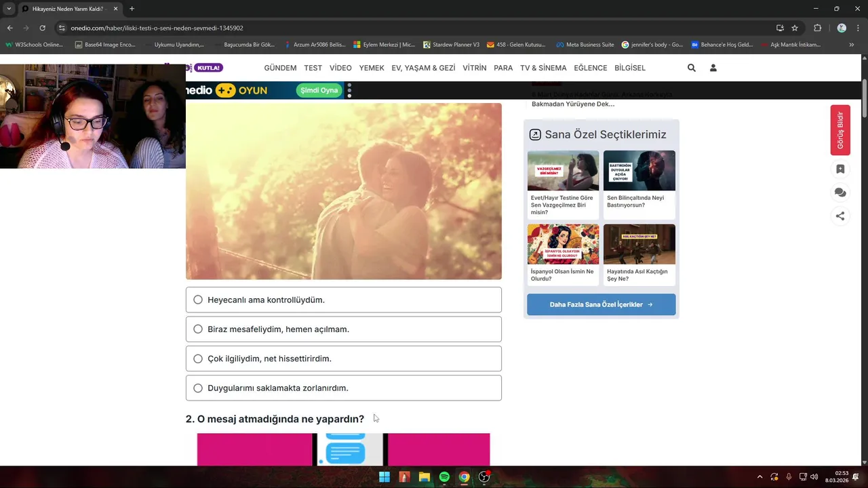Click three-dot options on onedio OYUN banner
The height and width of the screenshot is (488, 868).
(349, 90)
